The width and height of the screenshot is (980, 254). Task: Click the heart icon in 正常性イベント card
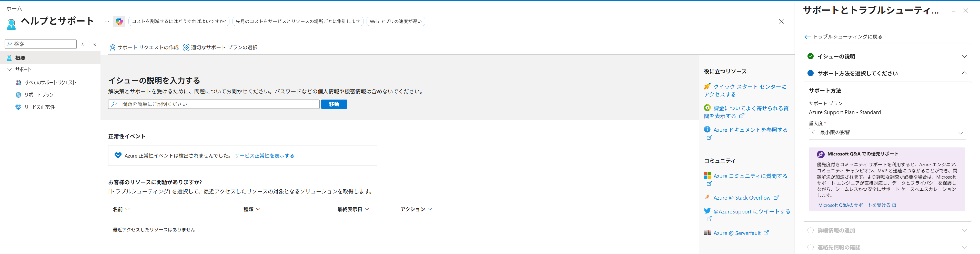118,155
